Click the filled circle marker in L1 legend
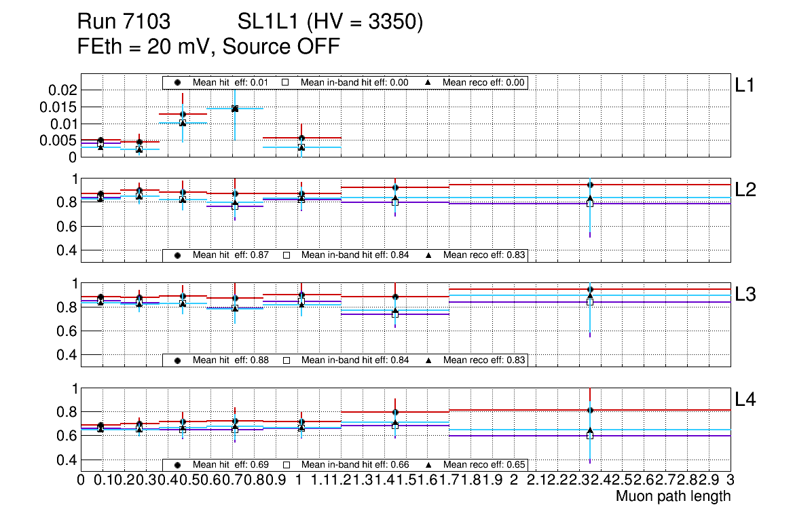812x524 pixels. coord(178,82)
